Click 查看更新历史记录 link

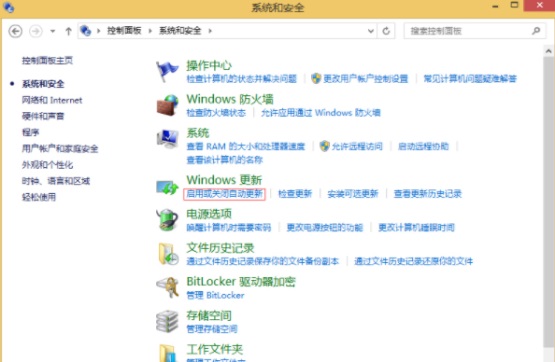tap(428, 194)
